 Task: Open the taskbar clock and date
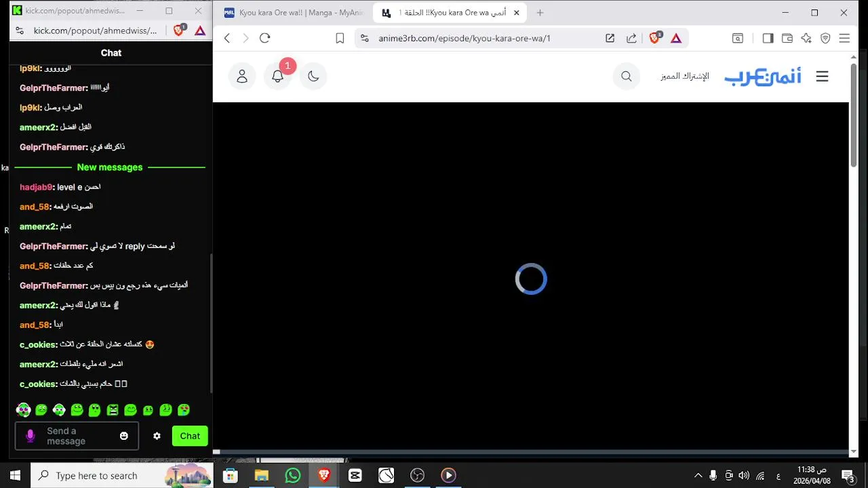[812, 475]
